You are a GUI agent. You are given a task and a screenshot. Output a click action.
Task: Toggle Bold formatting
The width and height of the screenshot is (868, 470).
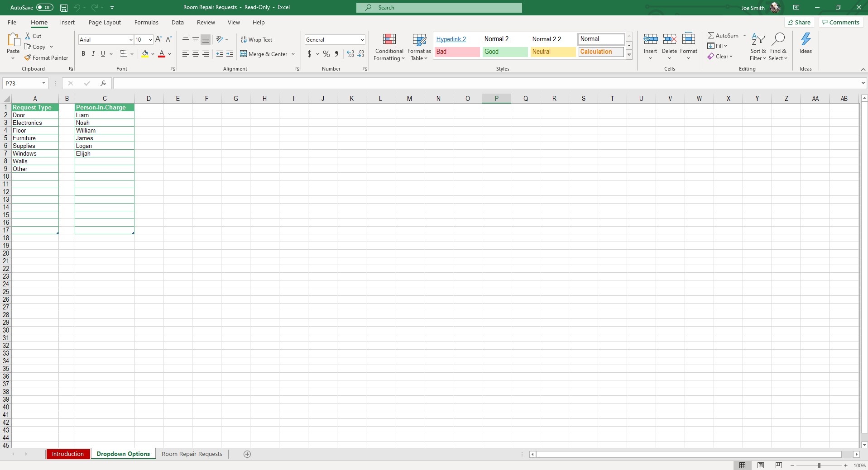pos(83,54)
